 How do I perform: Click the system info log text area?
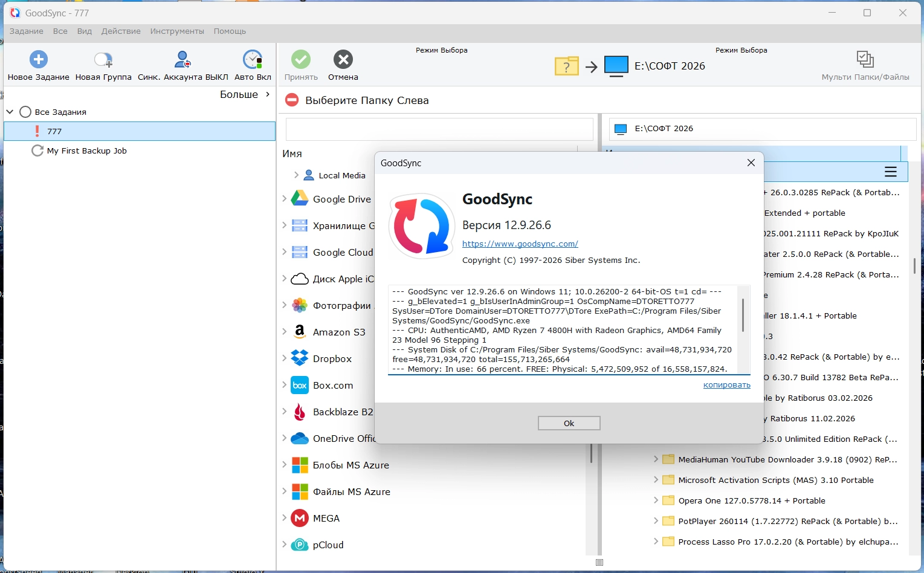pos(563,330)
